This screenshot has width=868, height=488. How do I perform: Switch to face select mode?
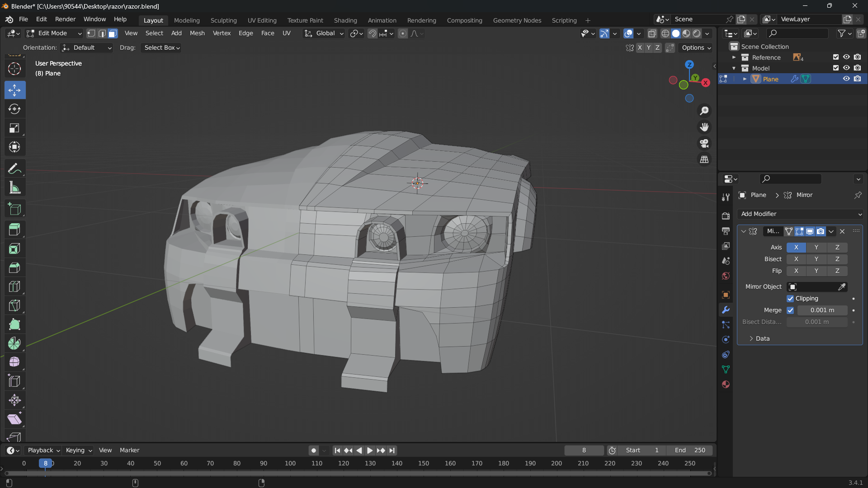[113, 33]
